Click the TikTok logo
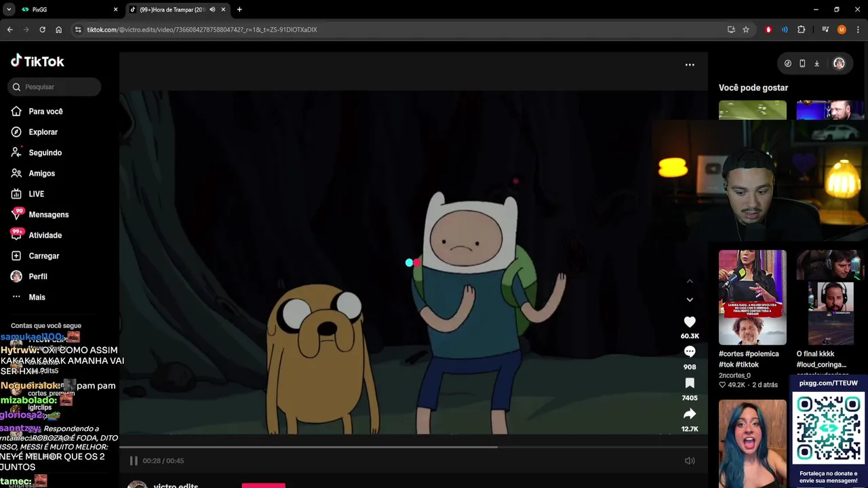The width and height of the screenshot is (868, 488). (x=37, y=61)
